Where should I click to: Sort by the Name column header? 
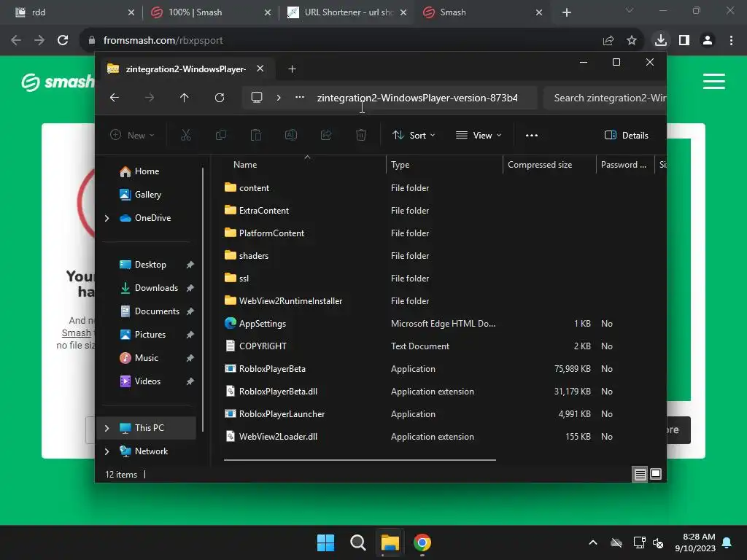click(245, 165)
